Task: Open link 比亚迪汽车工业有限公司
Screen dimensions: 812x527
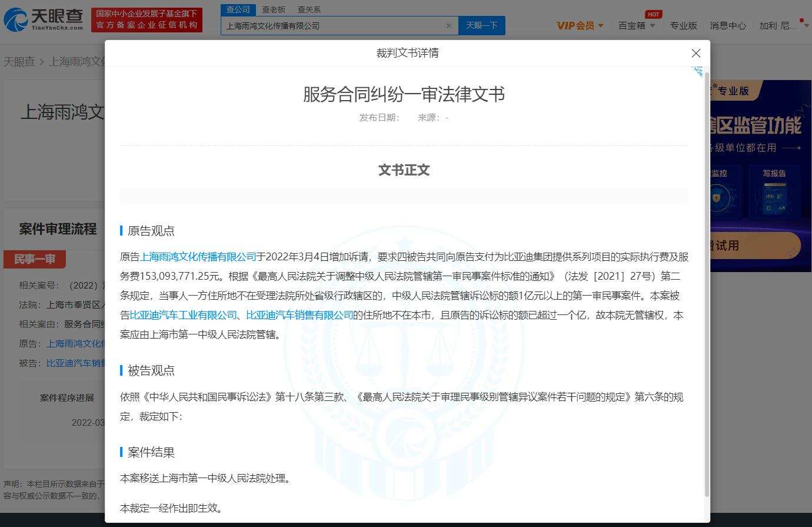Action: (183, 315)
